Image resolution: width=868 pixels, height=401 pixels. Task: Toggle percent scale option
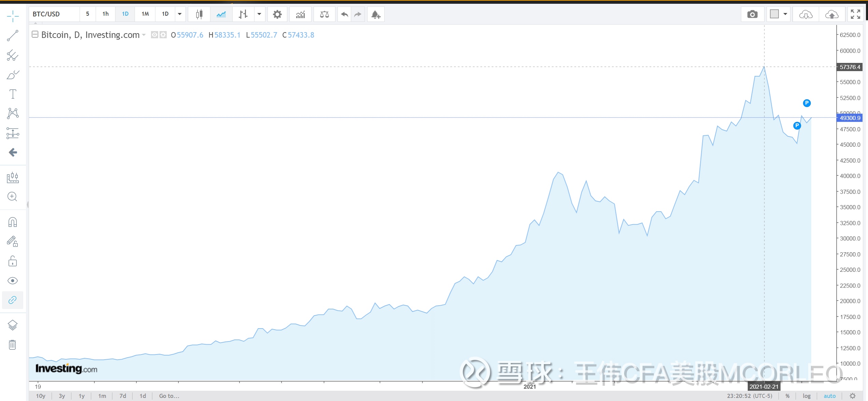[x=787, y=396]
